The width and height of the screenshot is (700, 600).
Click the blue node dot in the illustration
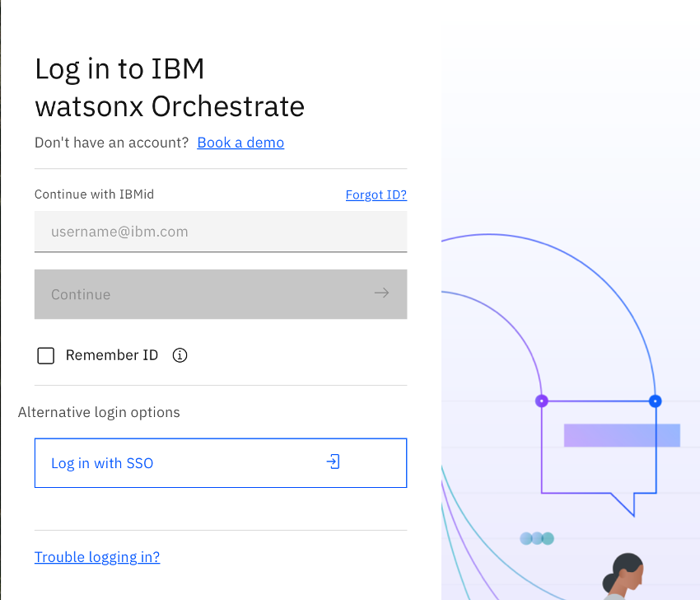655,401
